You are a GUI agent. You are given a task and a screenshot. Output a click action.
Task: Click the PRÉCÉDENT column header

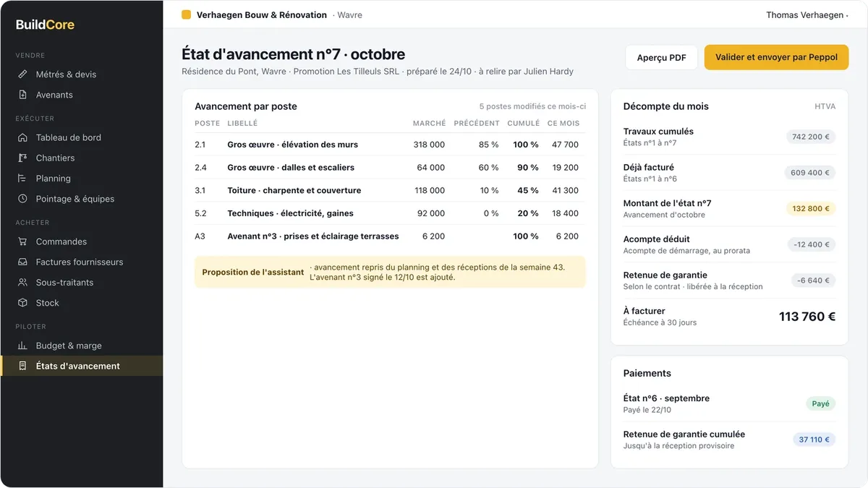tap(477, 123)
